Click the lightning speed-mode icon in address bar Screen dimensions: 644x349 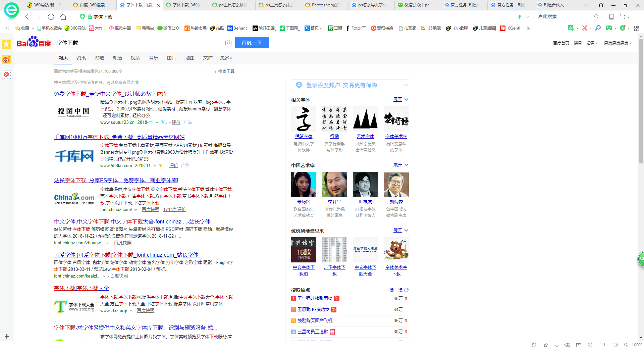coord(520,17)
